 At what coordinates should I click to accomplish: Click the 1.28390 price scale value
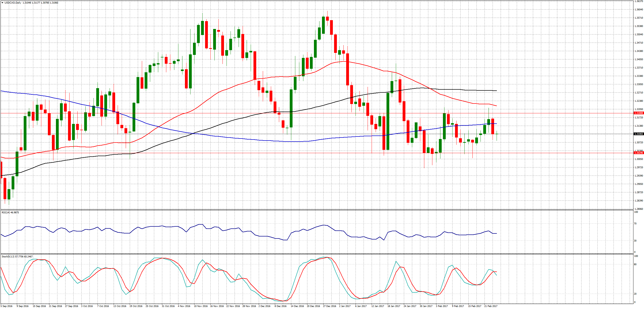638,201
